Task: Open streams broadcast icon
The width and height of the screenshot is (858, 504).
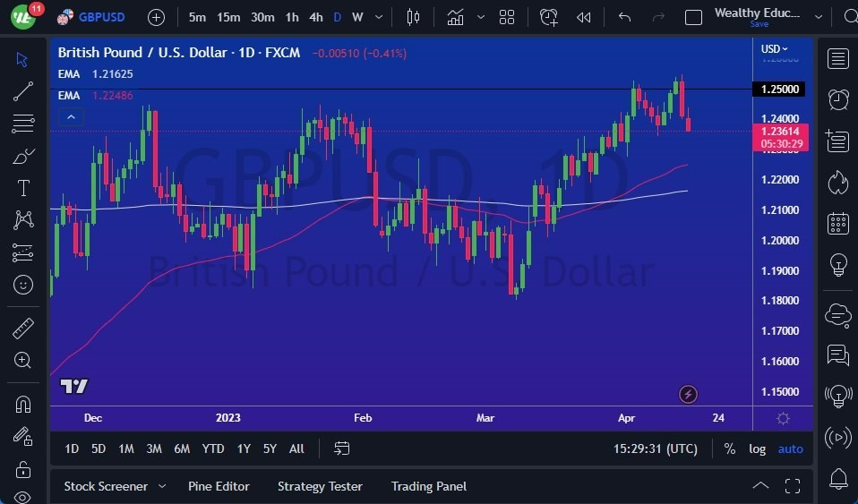Action: point(837,437)
